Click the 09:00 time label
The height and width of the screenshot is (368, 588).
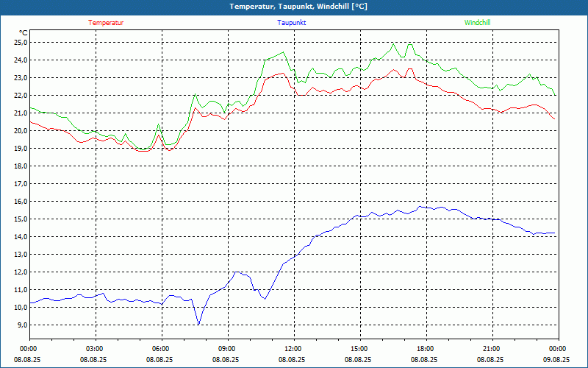pos(228,349)
